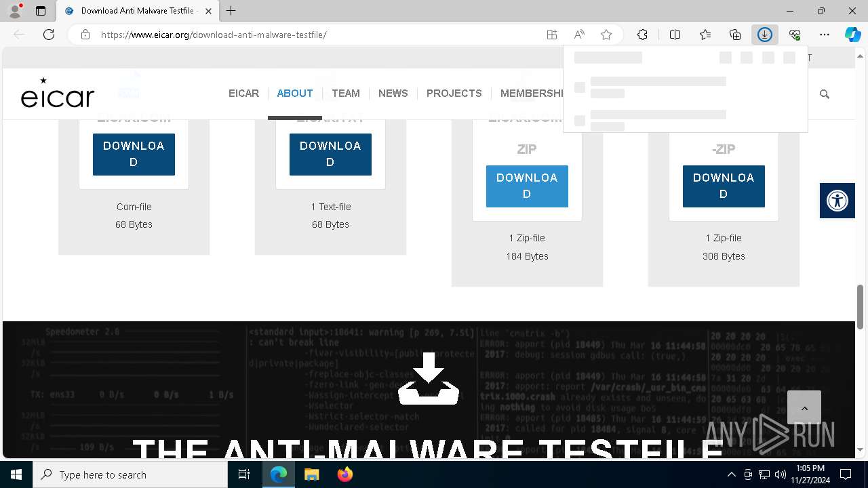This screenshot has height=488, width=868.
Task: Open the Downloads flyout button
Action: click(765, 35)
